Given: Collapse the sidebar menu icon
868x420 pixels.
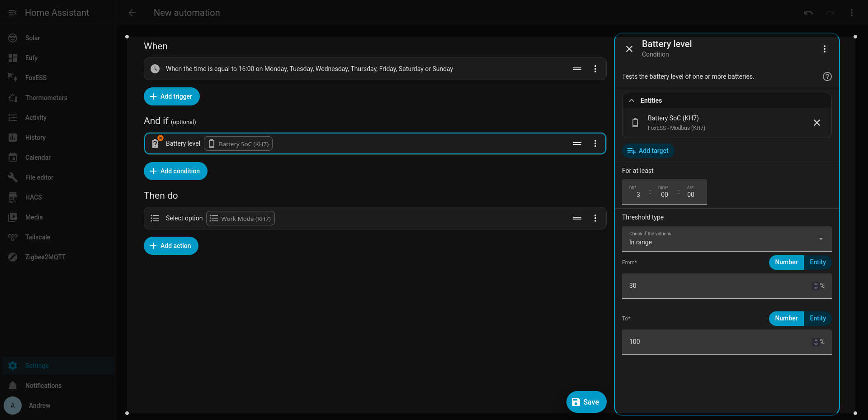Looking at the screenshot, I should 13,13.
